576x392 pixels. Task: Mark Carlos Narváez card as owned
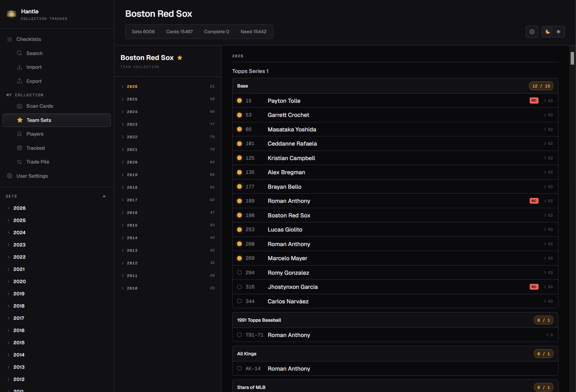coord(239,301)
